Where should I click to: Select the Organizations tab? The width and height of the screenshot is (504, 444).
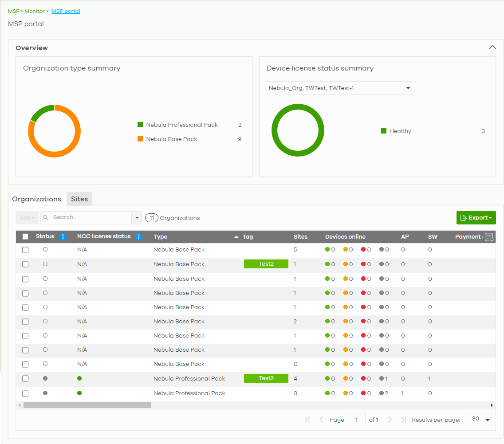pos(37,199)
